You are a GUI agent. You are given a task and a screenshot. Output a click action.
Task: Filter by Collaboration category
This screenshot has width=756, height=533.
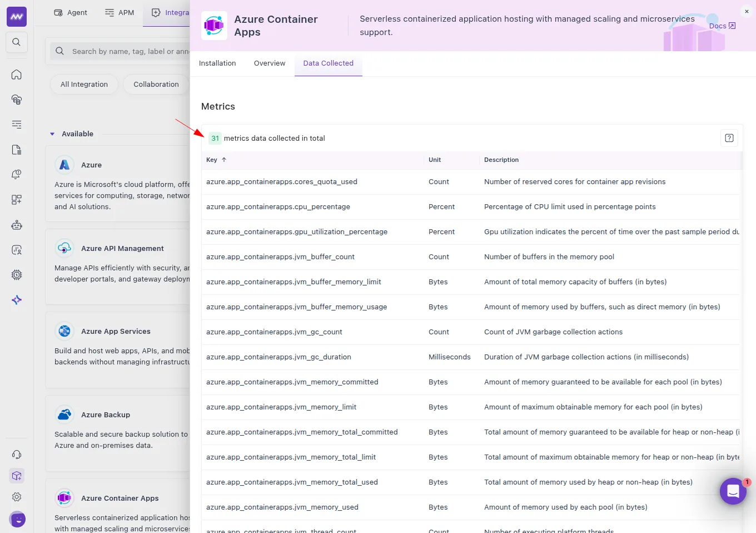point(156,85)
